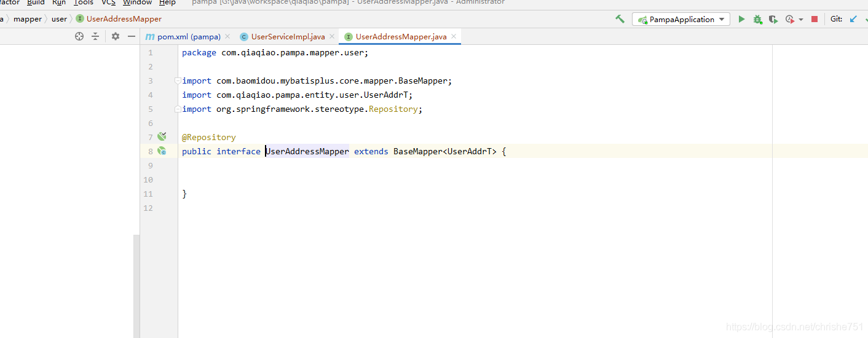Viewport: 868px width, 338px height.
Task: Open the Build menu
Action: click(x=36, y=2)
